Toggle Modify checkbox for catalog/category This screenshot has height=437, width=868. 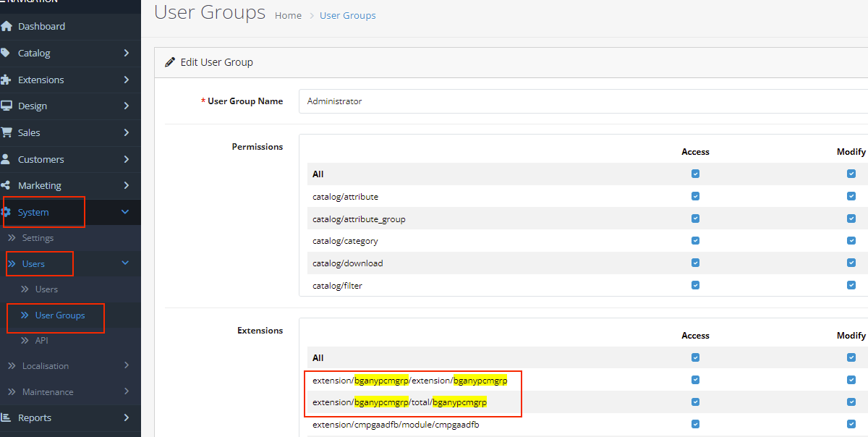tap(851, 240)
